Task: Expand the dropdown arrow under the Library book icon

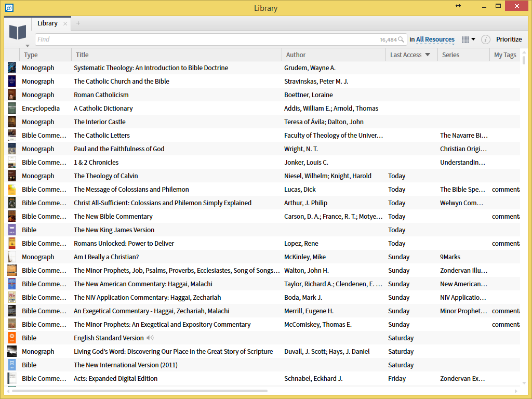Action: [x=28, y=46]
